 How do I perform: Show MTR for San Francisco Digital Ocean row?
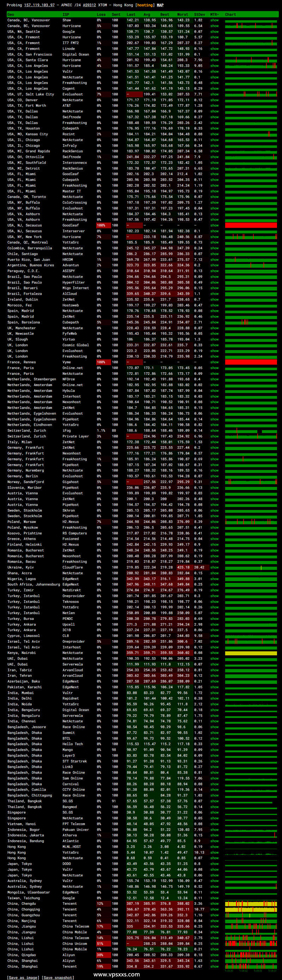215,54
